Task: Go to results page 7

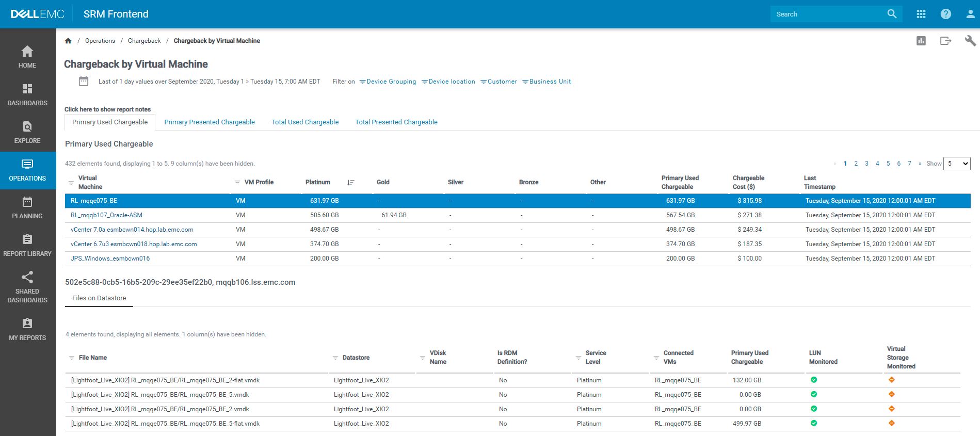Action: 909,164
